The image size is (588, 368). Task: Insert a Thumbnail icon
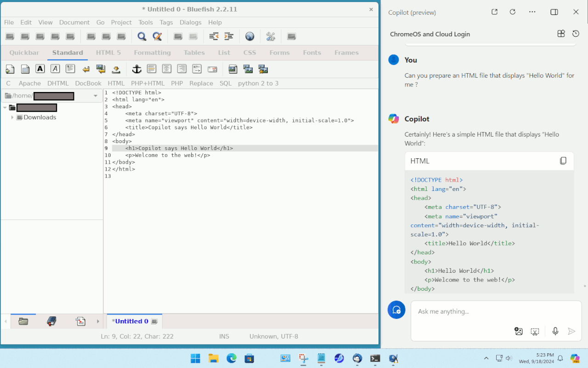pos(248,69)
